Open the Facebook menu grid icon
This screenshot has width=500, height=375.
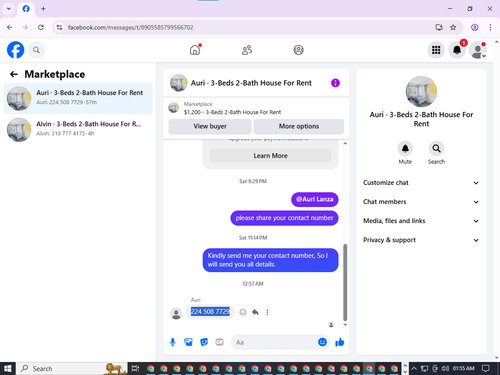[x=436, y=50]
